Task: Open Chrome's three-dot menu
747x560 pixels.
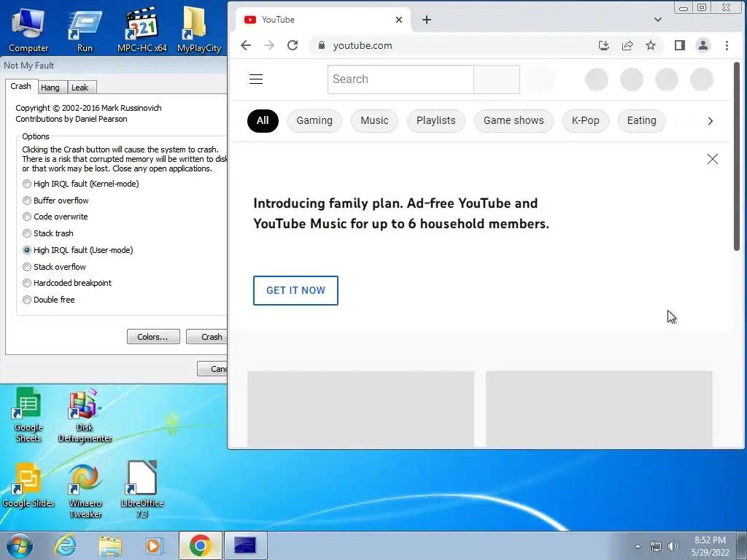Action: point(727,45)
